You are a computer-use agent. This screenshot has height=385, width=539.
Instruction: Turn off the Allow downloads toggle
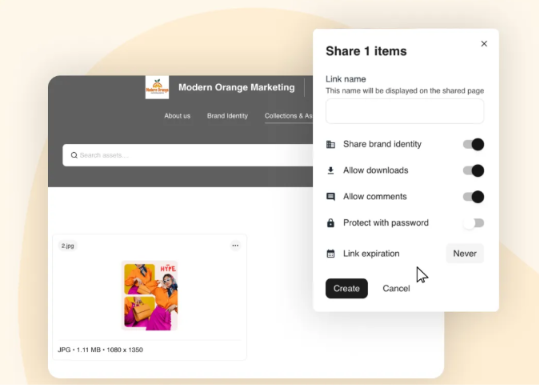473,170
